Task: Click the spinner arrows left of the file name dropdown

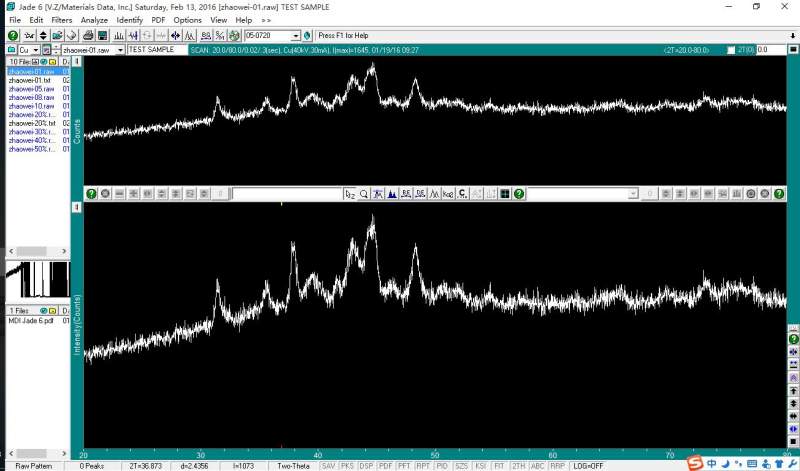Action: (x=56, y=50)
